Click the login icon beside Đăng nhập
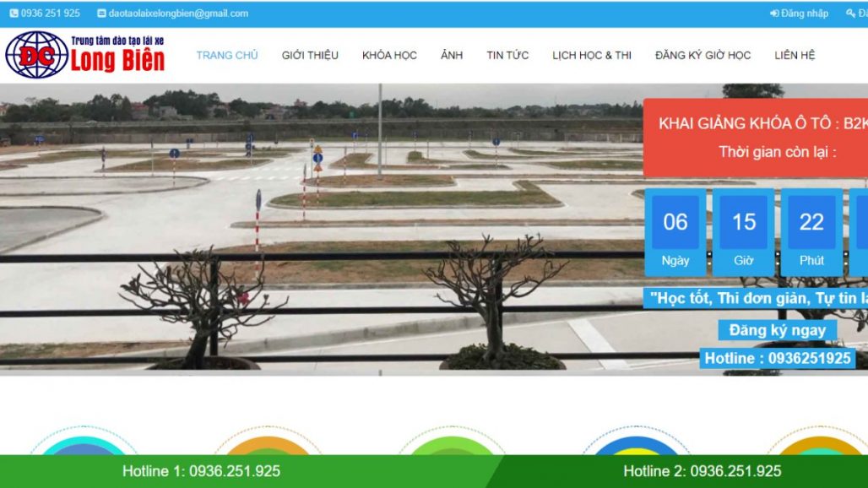The image size is (868, 488). tap(774, 14)
